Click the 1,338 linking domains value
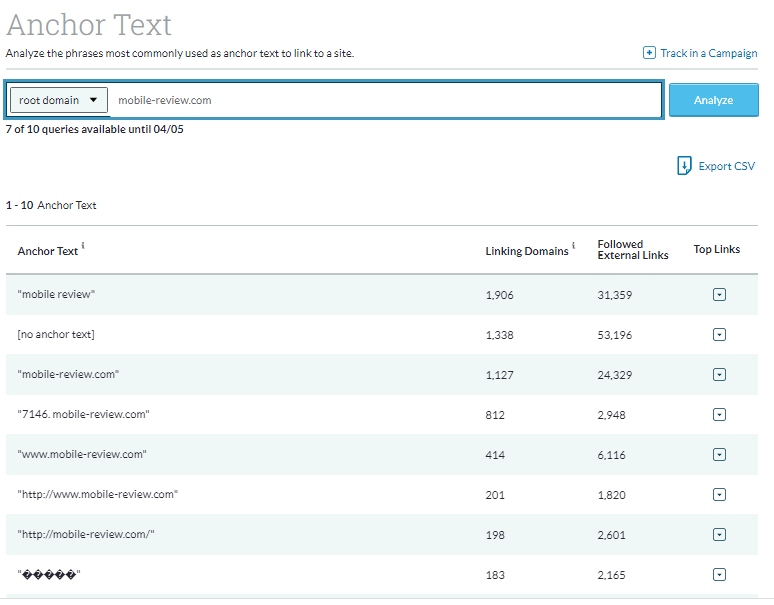The width and height of the screenshot is (774, 605). pyautogui.click(x=500, y=335)
